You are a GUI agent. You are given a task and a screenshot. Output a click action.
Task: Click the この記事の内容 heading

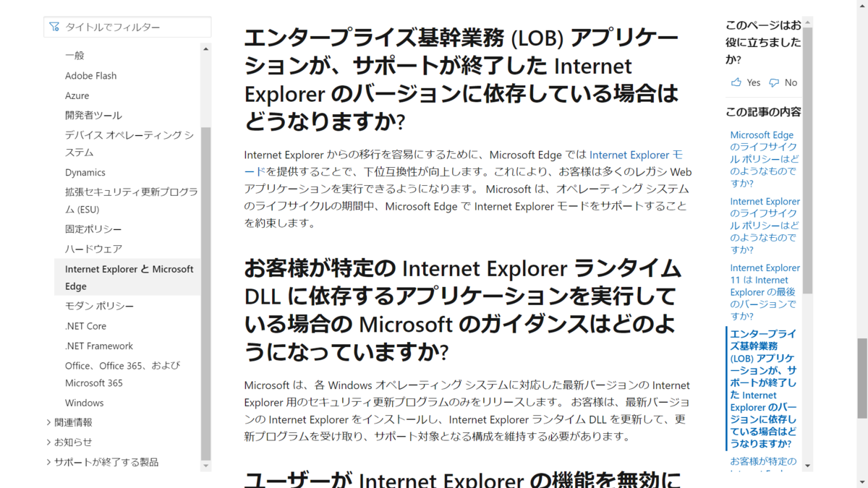(763, 112)
